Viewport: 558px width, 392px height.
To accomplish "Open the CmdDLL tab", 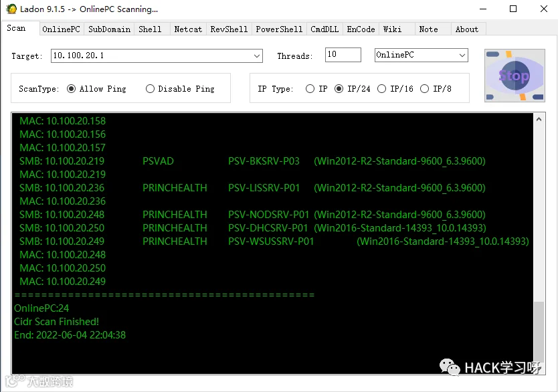I will pyautogui.click(x=324, y=29).
